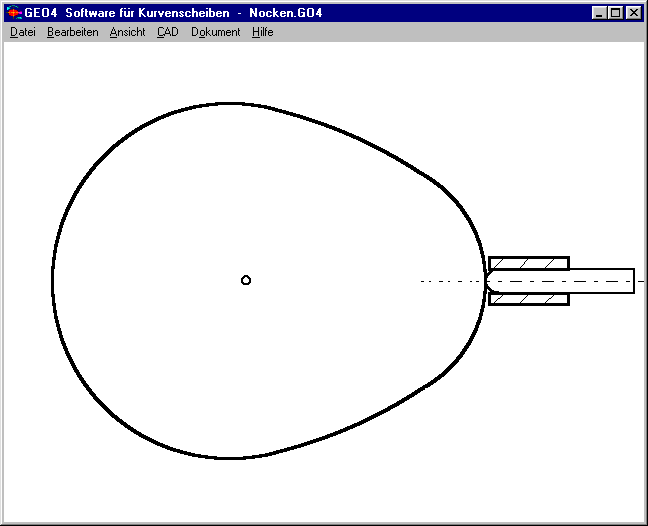Minimize the GEO4 window
This screenshot has height=526, width=648.
tap(599, 13)
